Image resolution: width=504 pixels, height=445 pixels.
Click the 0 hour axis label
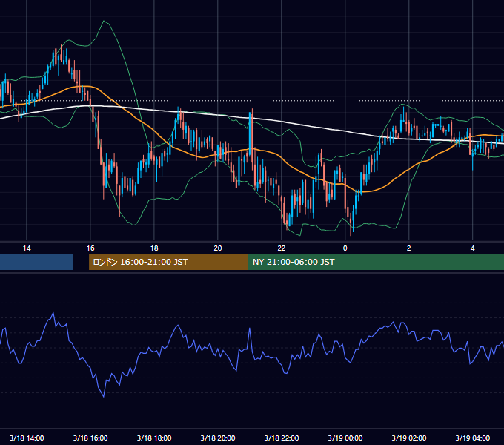(345, 248)
